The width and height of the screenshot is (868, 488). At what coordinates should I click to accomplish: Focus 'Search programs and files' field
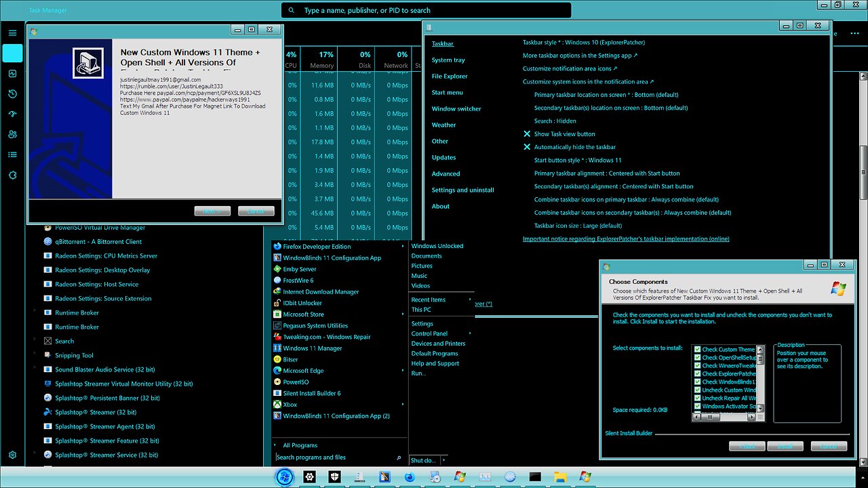[340, 457]
